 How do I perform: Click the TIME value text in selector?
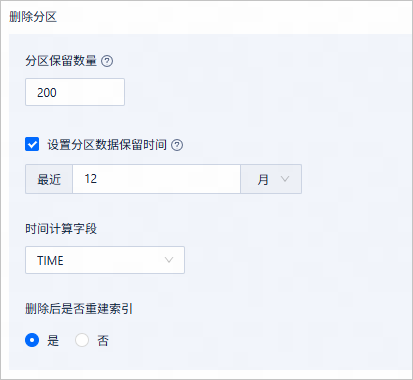[50, 260]
